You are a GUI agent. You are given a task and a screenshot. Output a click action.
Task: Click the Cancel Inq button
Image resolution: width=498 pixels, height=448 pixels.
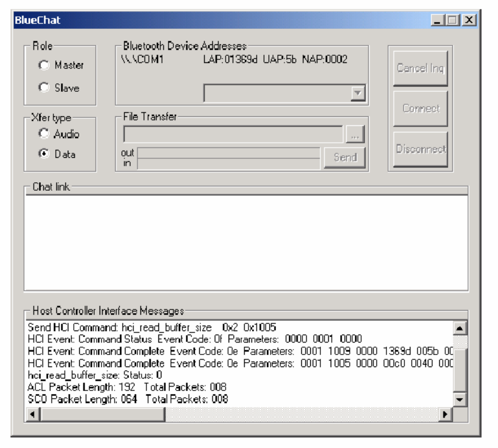pyautogui.click(x=421, y=68)
